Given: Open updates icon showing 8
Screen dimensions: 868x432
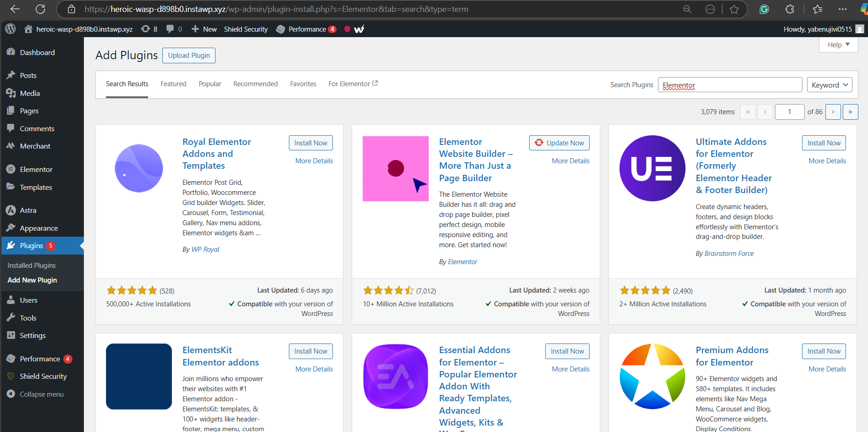Looking at the screenshot, I should coord(149,29).
